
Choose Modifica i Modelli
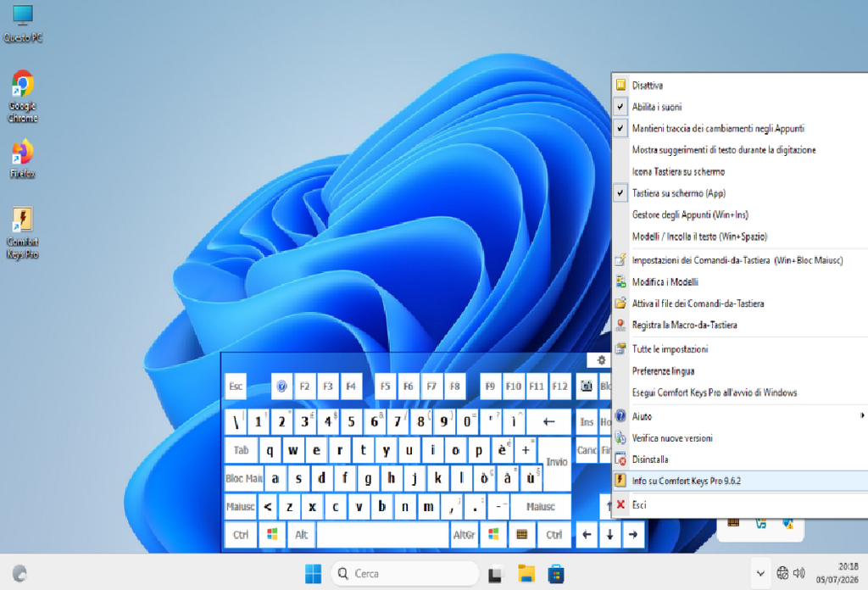click(740, 281)
